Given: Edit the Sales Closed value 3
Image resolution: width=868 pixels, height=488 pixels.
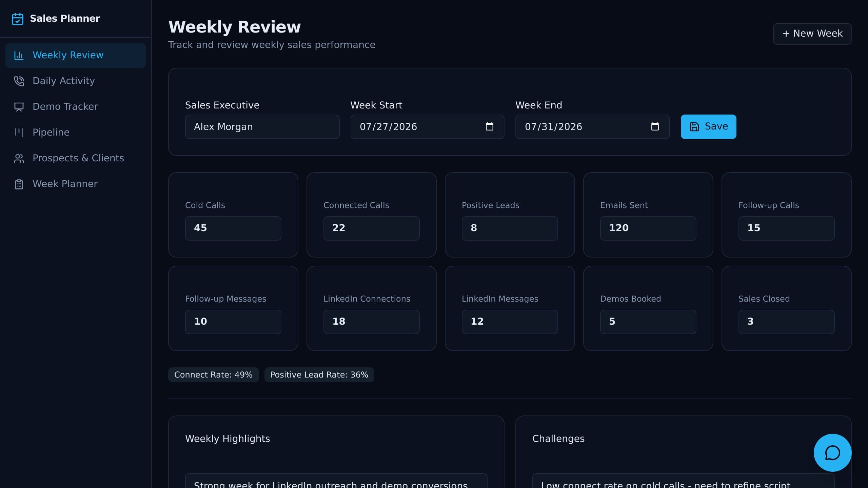Looking at the screenshot, I should point(786,322).
